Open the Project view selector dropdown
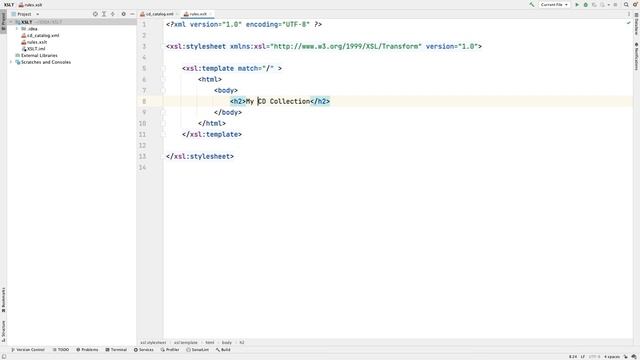This screenshot has height=360, width=640. [x=25, y=14]
